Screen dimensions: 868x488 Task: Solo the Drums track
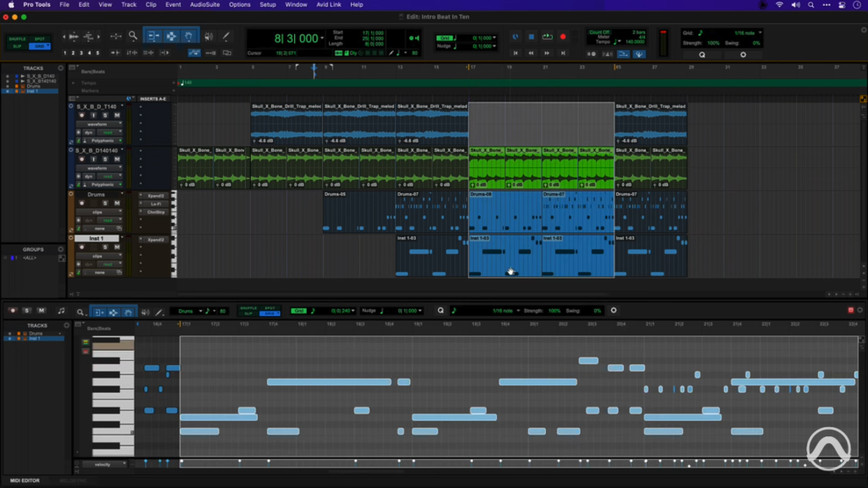coord(105,203)
